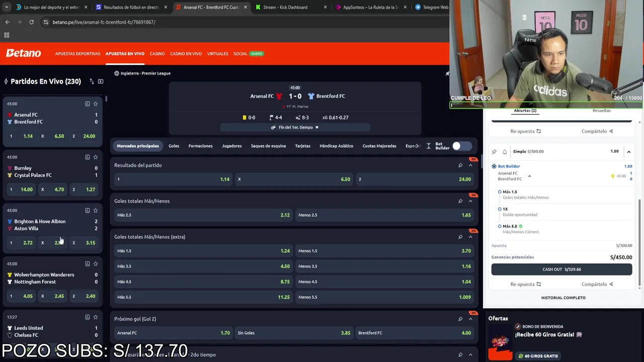Expand Fin del 1er. tiempo dropdown
The image size is (644, 362).
[x=295, y=127]
